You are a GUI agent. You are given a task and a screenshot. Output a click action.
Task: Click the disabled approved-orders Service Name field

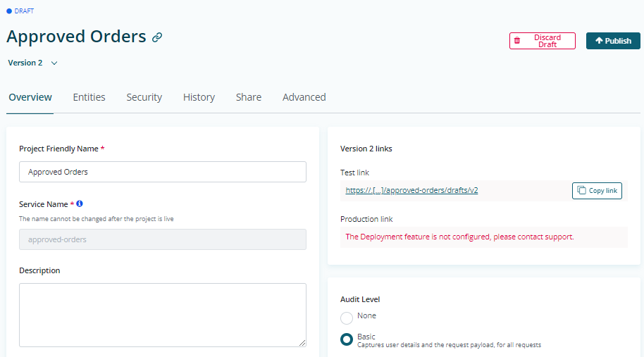pyautogui.click(x=163, y=239)
